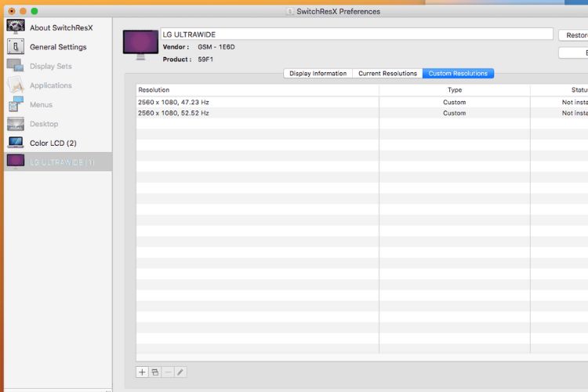Image resolution: width=588 pixels, height=392 pixels.
Task: Switch to the Current Resolutions tab
Action: (x=387, y=74)
